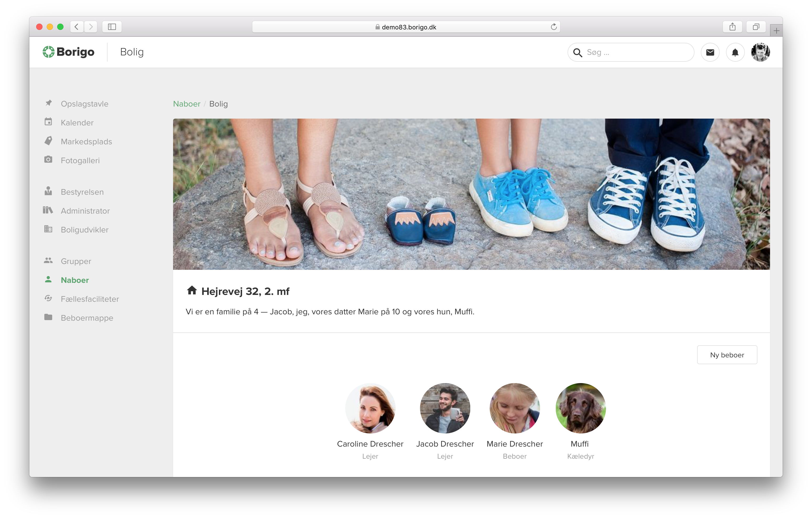The height and width of the screenshot is (519, 812).
Task: Click Muffi the dog's photo
Action: click(581, 408)
